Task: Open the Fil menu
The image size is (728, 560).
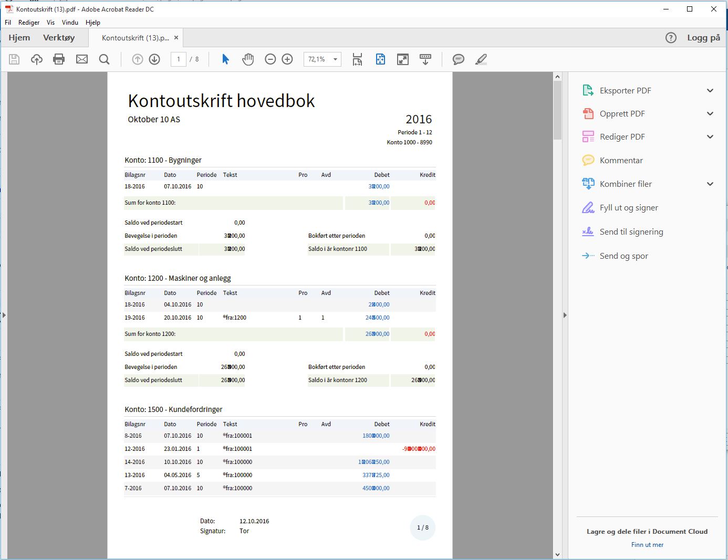Action: pos(8,23)
